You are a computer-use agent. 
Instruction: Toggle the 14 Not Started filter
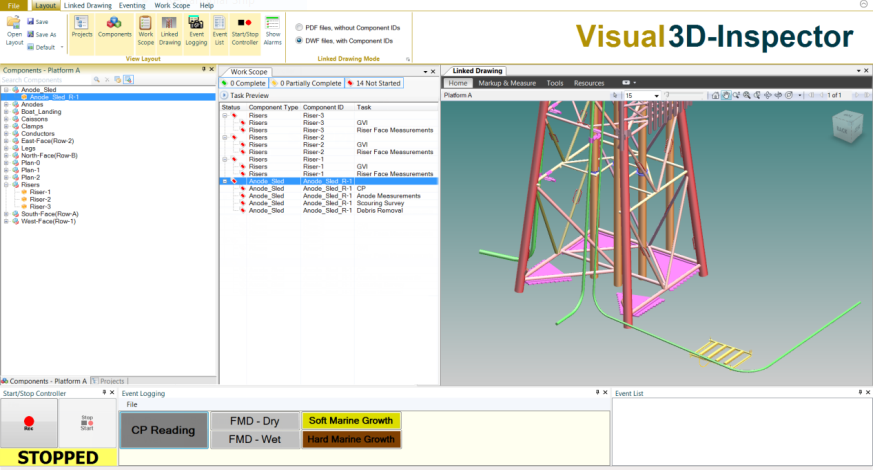pos(374,83)
